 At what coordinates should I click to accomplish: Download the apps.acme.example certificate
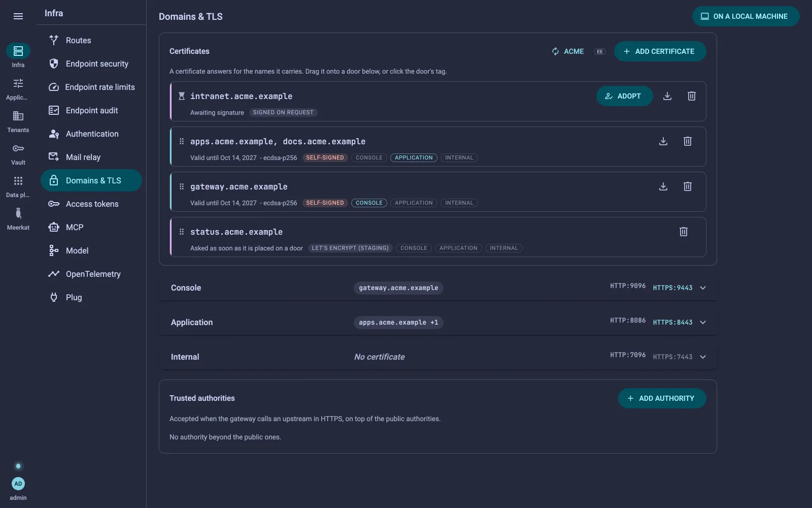(x=663, y=141)
